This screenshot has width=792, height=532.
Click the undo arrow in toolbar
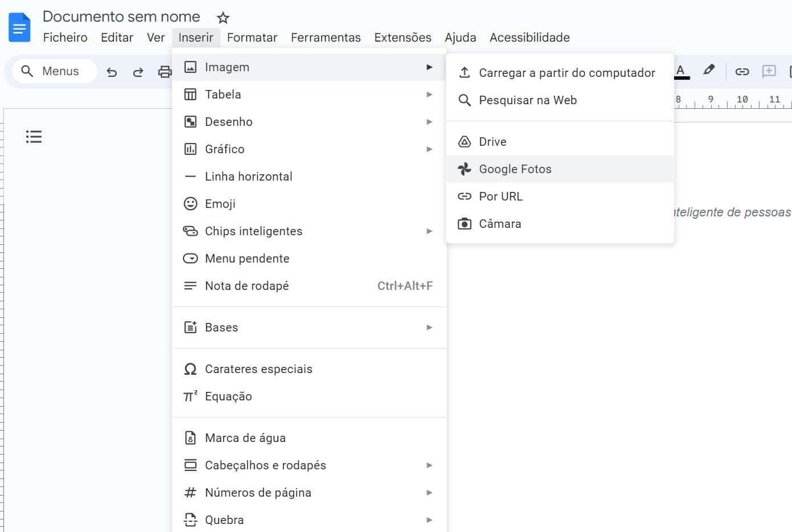coord(112,72)
